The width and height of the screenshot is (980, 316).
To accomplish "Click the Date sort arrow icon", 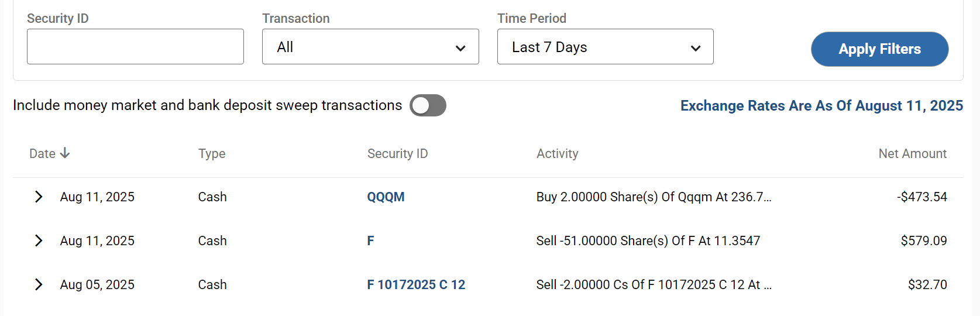I will point(65,153).
